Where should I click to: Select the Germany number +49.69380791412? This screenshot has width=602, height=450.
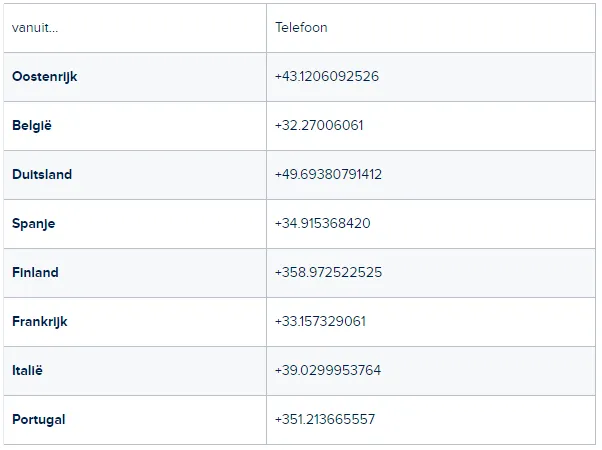pos(328,174)
